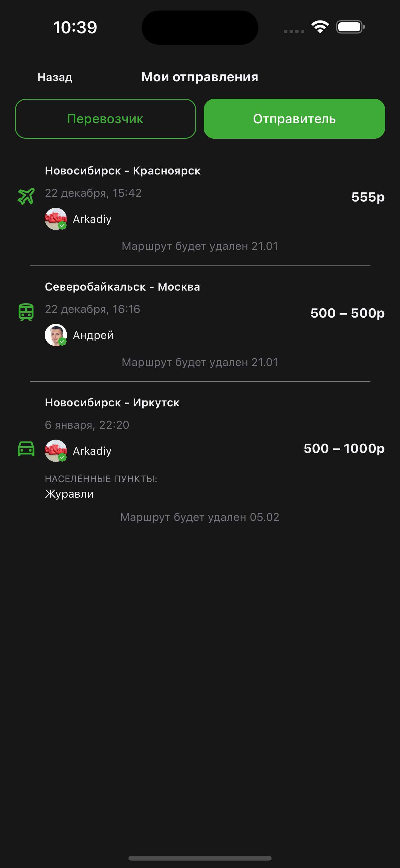Tap the home indicator bar
The image size is (400, 868).
[x=200, y=858]
